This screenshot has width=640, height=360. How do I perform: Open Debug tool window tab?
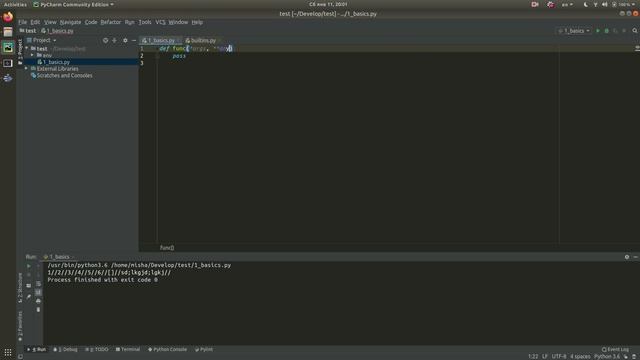(x=65, y=349)
